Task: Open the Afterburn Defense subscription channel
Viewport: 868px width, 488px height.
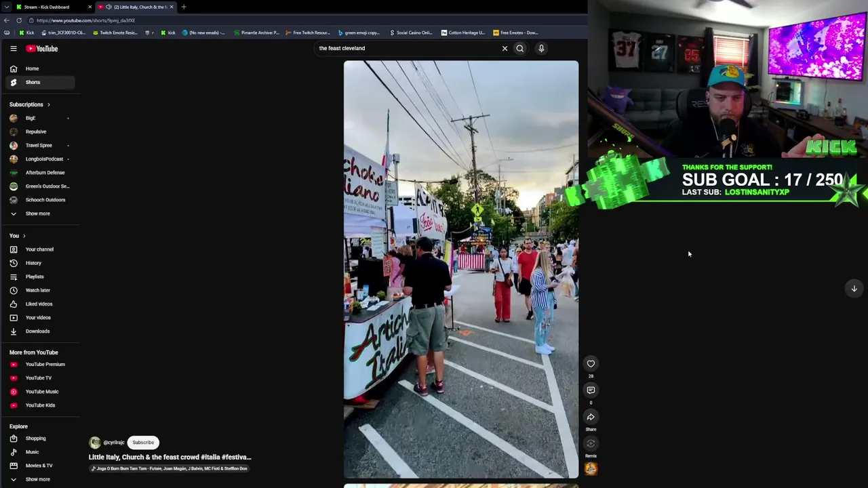Action: click(x=40, y=173)
